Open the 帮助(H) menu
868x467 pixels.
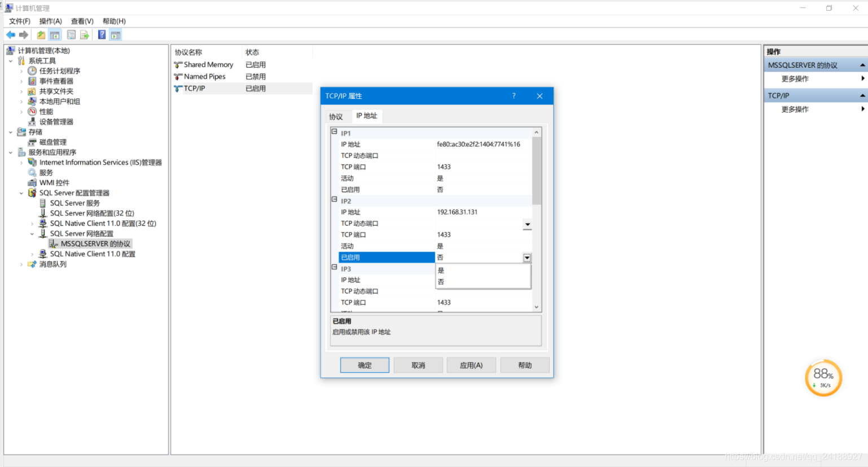point(114,21)
